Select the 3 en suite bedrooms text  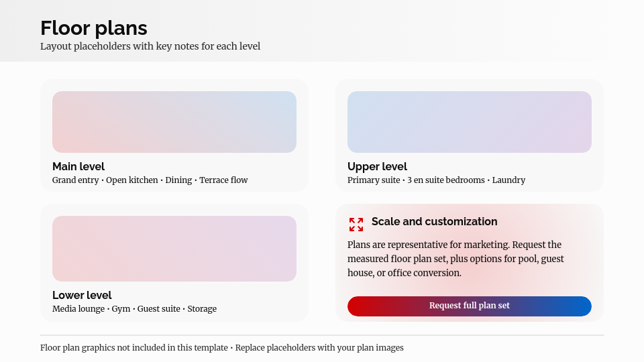click(x=445, y=180)
